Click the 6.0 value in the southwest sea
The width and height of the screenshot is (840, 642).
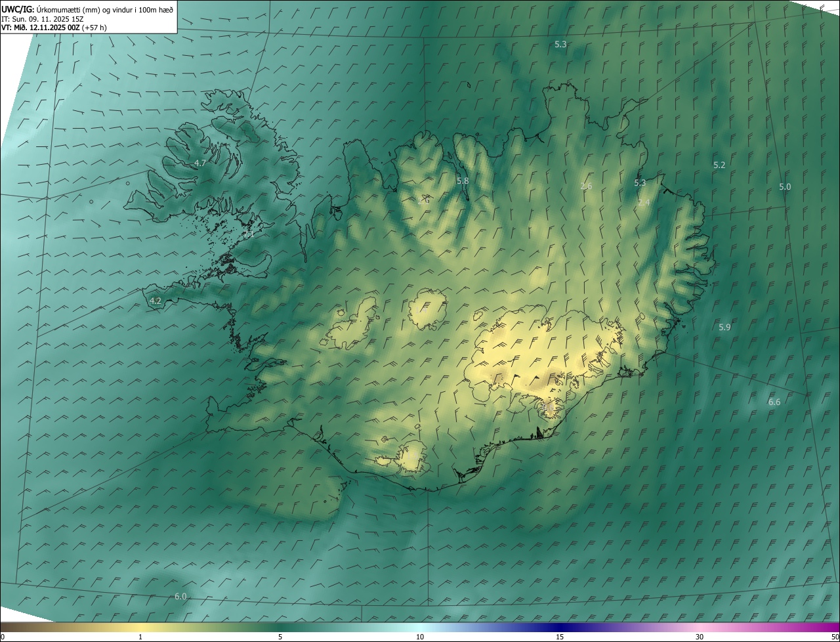click(x=180, y=596)
